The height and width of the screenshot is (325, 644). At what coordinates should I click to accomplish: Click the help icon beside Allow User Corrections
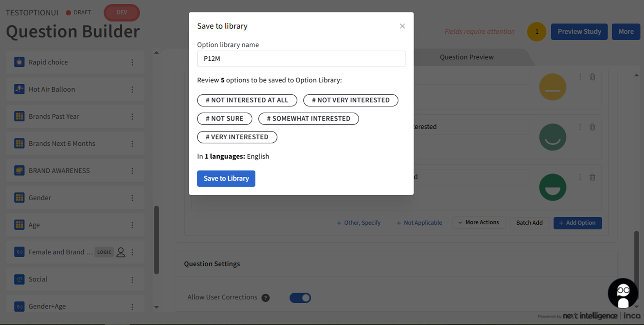point(265,298)
